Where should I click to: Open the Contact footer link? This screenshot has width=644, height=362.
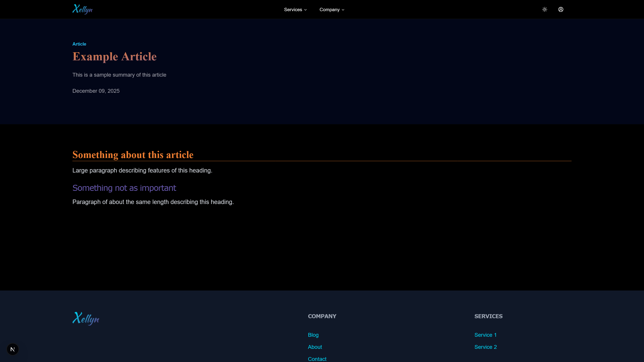[x=317, y=359]
